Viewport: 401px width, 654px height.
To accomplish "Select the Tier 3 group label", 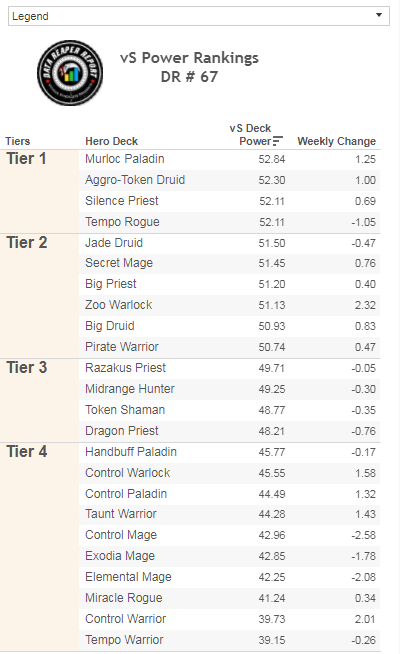I will click(x=27, y=368).
